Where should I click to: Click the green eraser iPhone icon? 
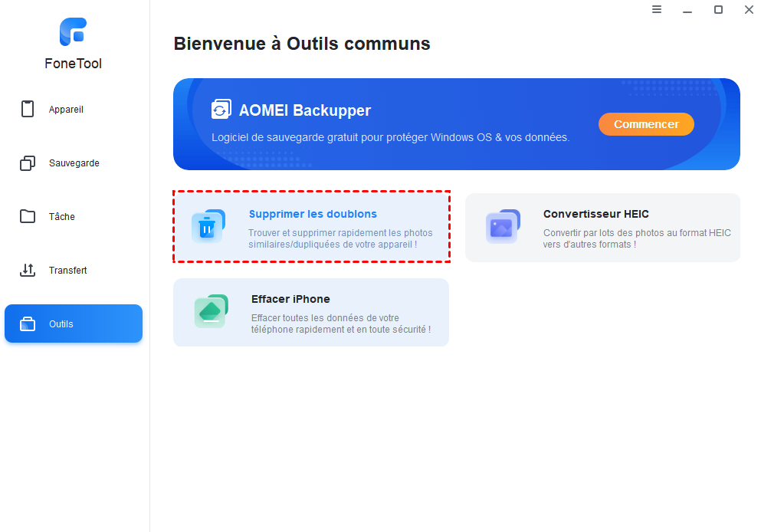(x=211, y=311)
